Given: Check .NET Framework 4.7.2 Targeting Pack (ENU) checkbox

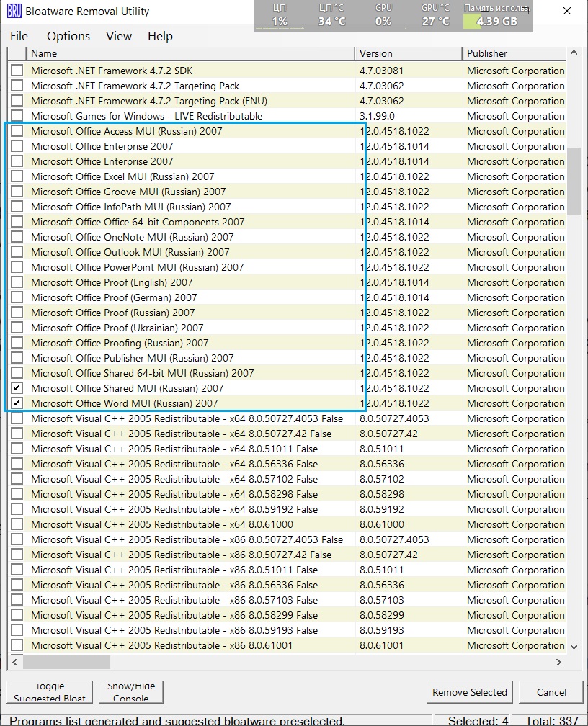Looking at the screenshot, I should pos(17,101).
